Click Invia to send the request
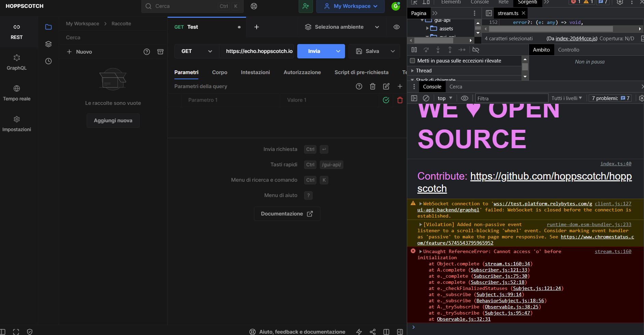 315,51
